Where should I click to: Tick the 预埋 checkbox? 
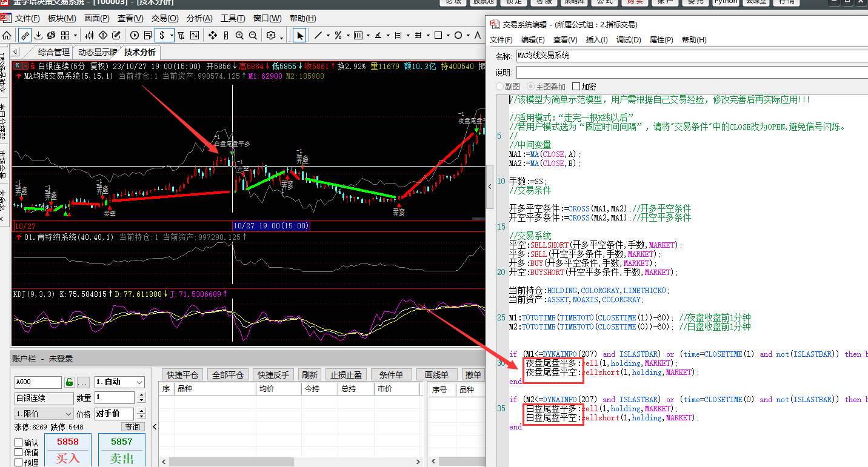coord(18,463)
